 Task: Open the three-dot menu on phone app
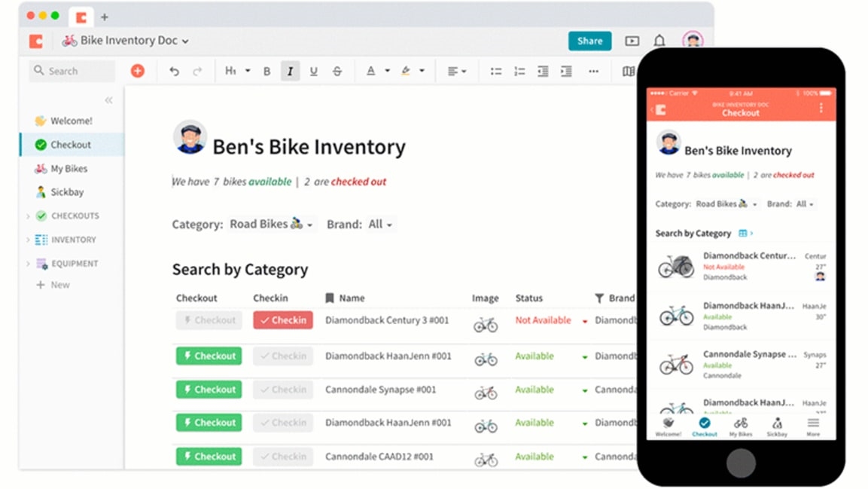821,108
